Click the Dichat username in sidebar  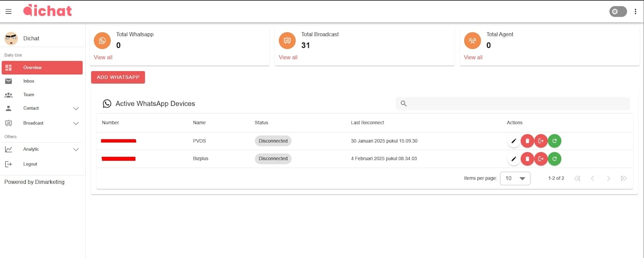click(31, 38)
